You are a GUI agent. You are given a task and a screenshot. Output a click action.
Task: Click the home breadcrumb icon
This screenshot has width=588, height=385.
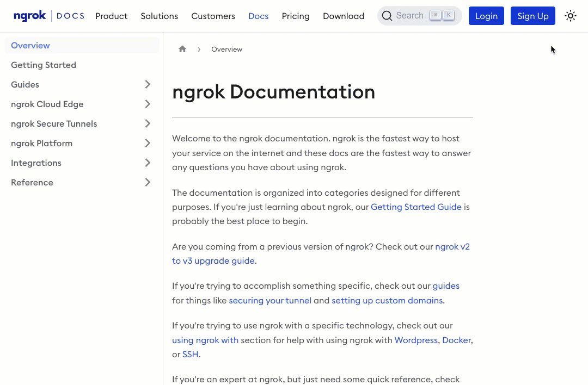[182, 49]
